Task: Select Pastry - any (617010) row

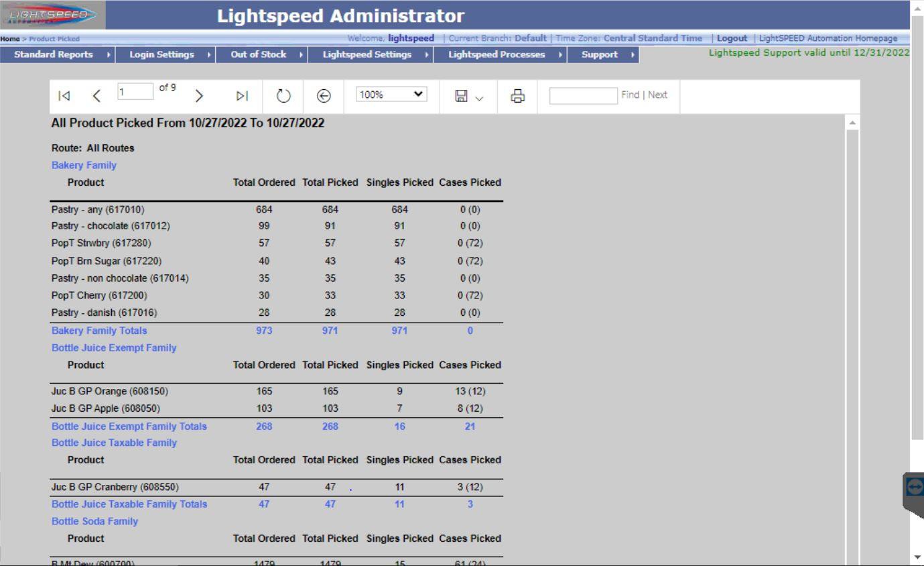Action: (x=277, y=209)
